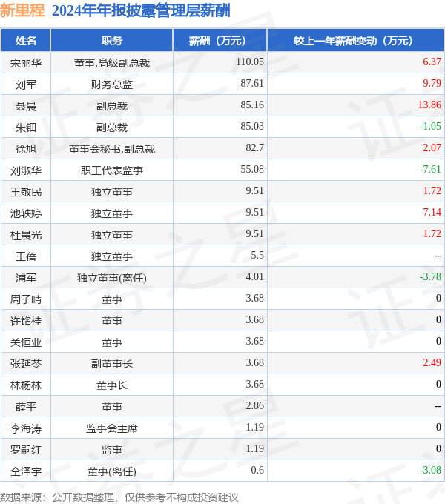Select the name 杜晨光
445x504 pixels.
pyautogui.click(x=26, y=235)
